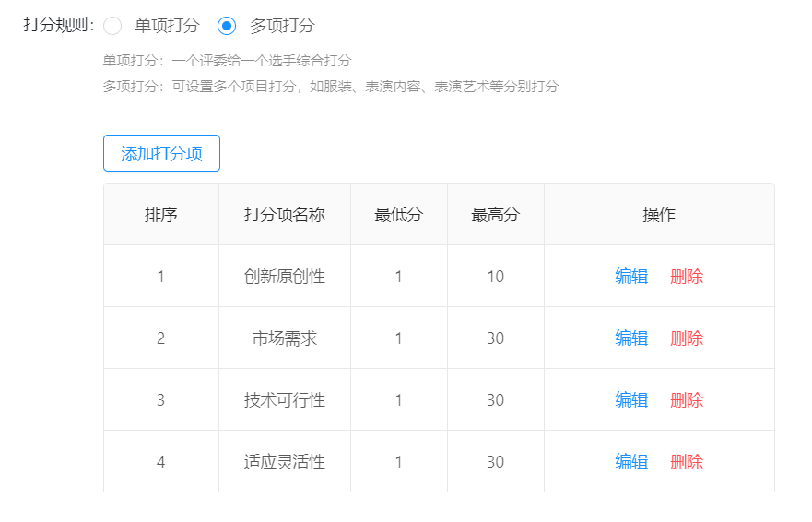Click the 单项打分 description hint text
This screenshot has width=812, height=522.
pyautogui.click(x=227, y=61)
